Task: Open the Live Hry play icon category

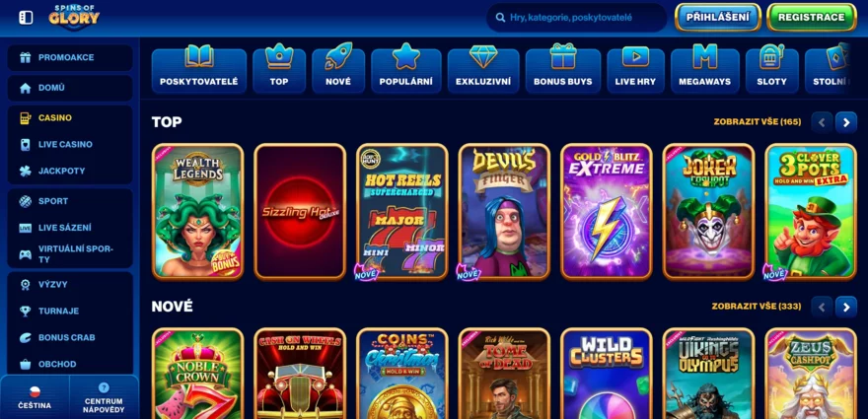Action: pyautogui.click(x=635, y=69)
